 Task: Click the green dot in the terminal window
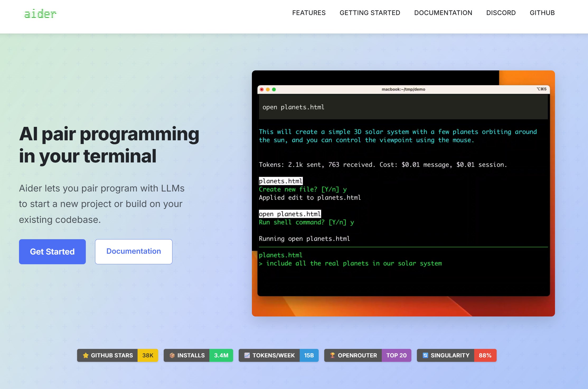coord(274,89)
